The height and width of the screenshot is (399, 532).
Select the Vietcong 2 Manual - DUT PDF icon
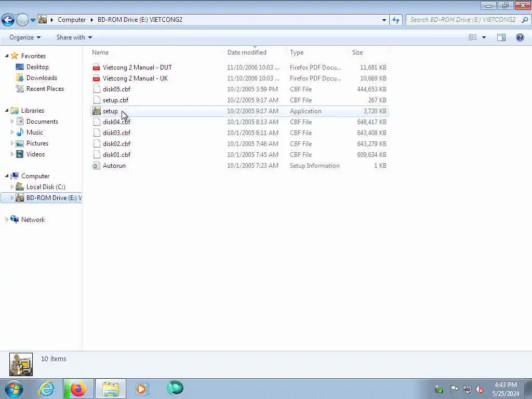[x=97, y=68]
